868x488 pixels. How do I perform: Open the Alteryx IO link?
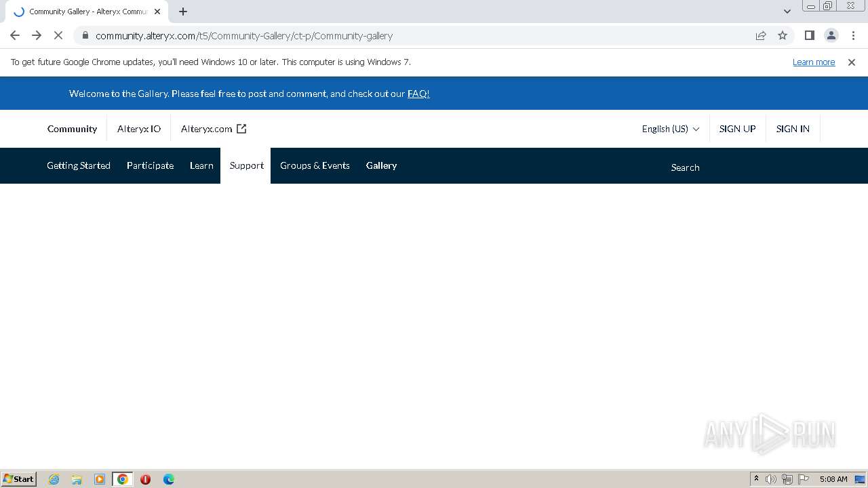[x=139, y=129]
